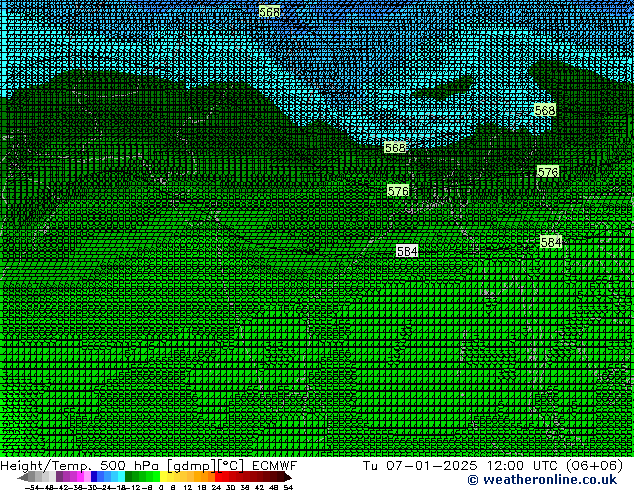634x490 pixels.
Task: Click the '[gdmp][°C]' units text
Action: (x=205, y=466)
